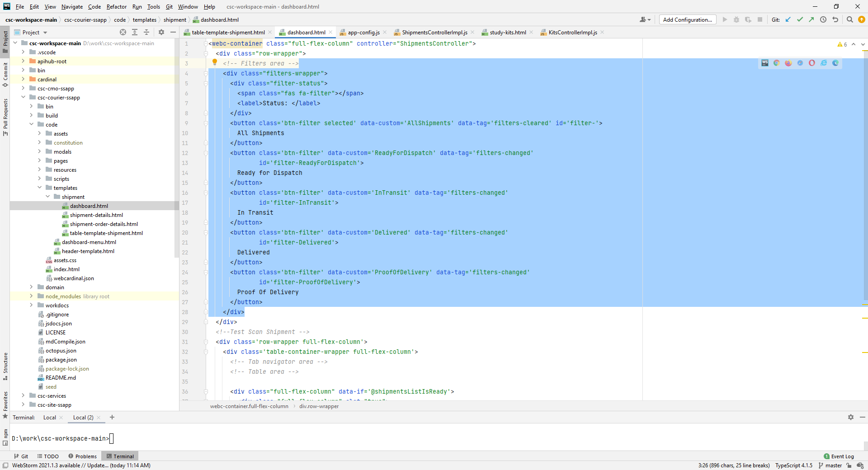Screen dimensions: 868x470
Task: Click the Add Configuration button
Action: pyautogui.click(x=687, y=19)
